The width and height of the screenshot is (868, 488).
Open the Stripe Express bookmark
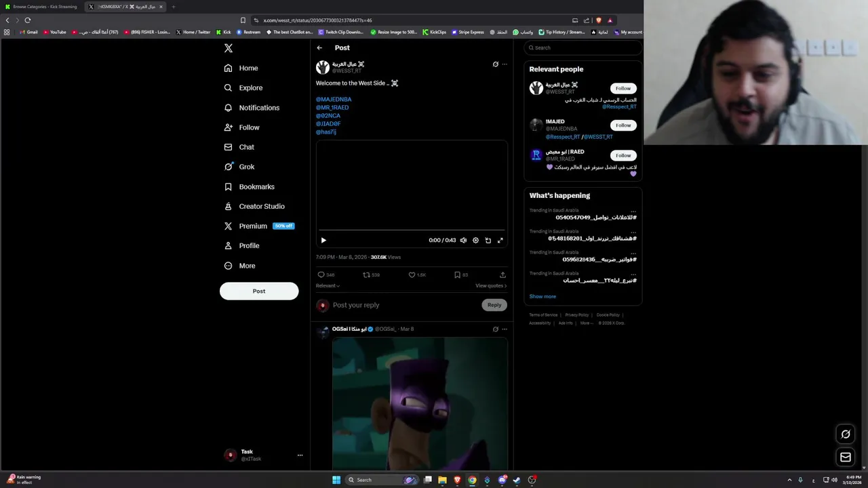click(467, 32)
